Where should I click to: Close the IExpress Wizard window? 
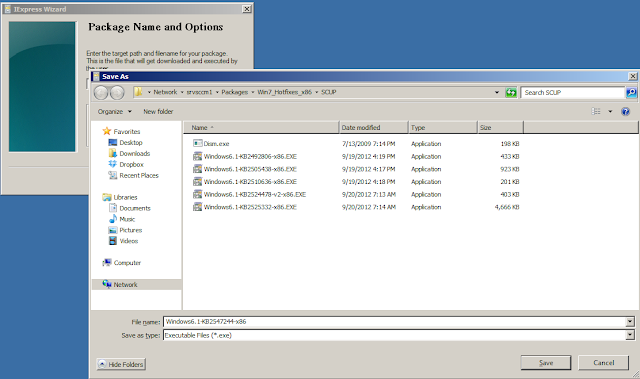[247, 9]
